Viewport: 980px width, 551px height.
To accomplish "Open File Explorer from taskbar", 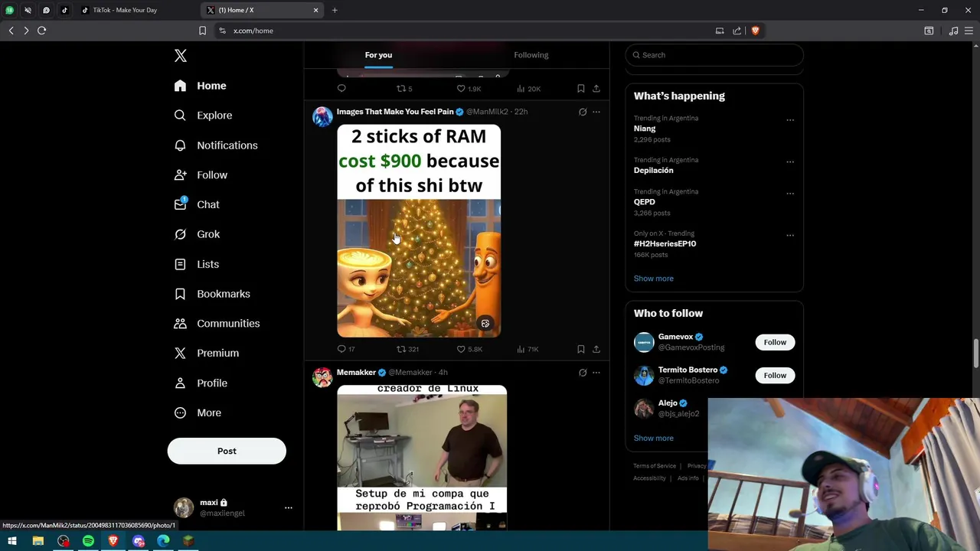I will coord(38,541).
